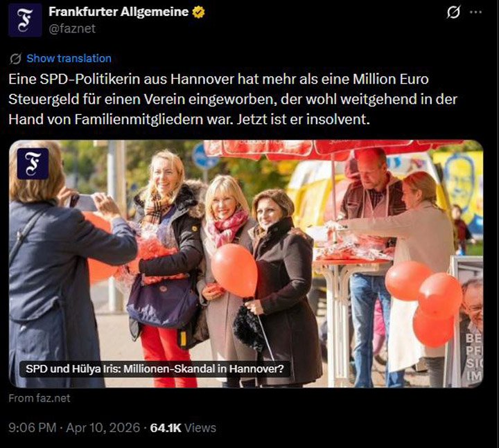Open the SPD und Hülya Iris headline caption

155,369
